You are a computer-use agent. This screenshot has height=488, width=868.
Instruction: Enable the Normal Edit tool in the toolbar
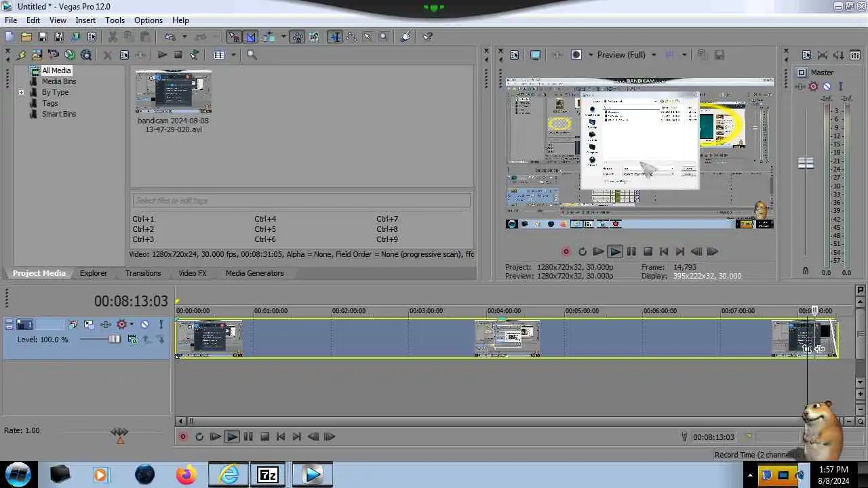(x=335, y=37)
